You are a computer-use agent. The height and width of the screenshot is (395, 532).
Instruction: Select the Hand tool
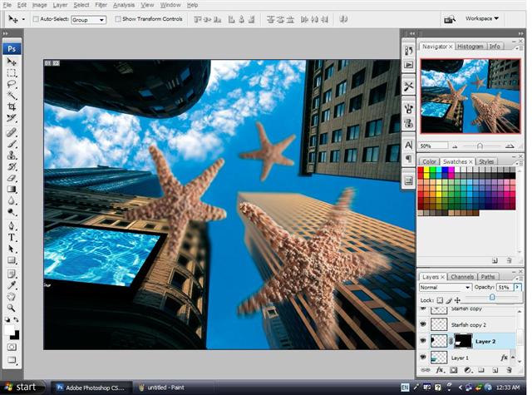pos(12,297)
